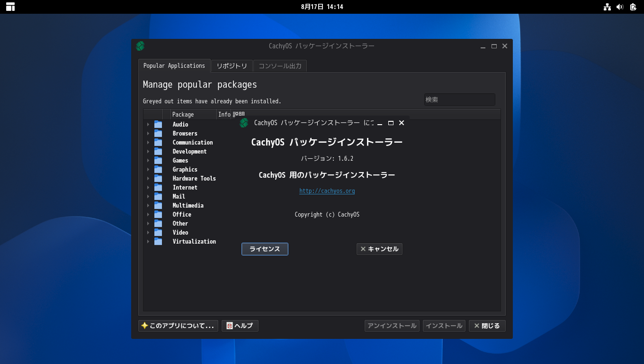Click the Audio folder icon

click(x=158, y=124)
